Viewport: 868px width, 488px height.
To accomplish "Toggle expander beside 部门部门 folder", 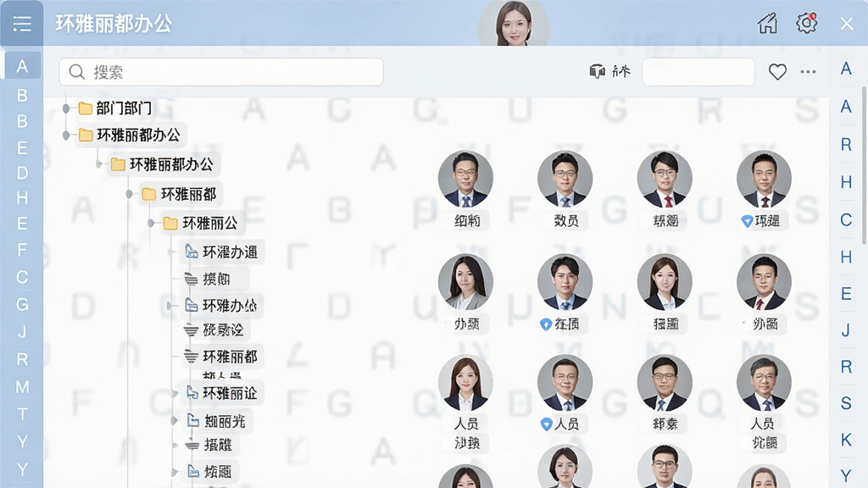I will point(66,108).
